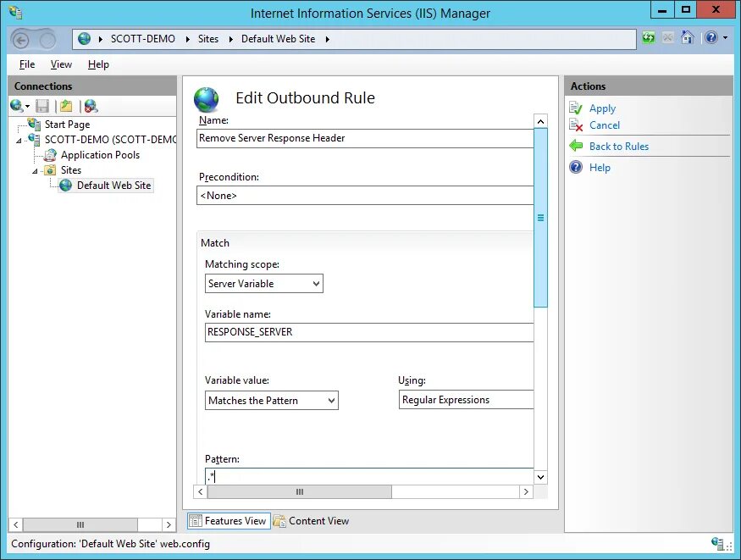This screenshot has width=741, height=560.
Task: Open the View menu
Action: click(62, 64)
